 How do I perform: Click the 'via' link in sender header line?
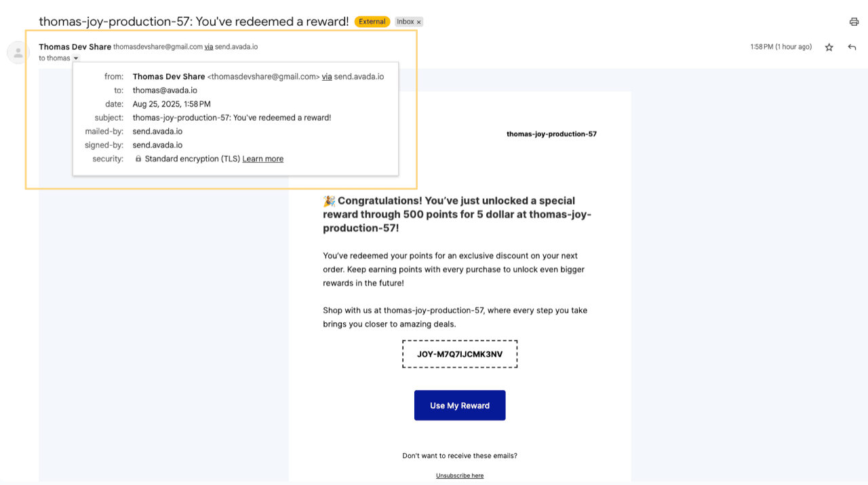[x=209, y=47]
